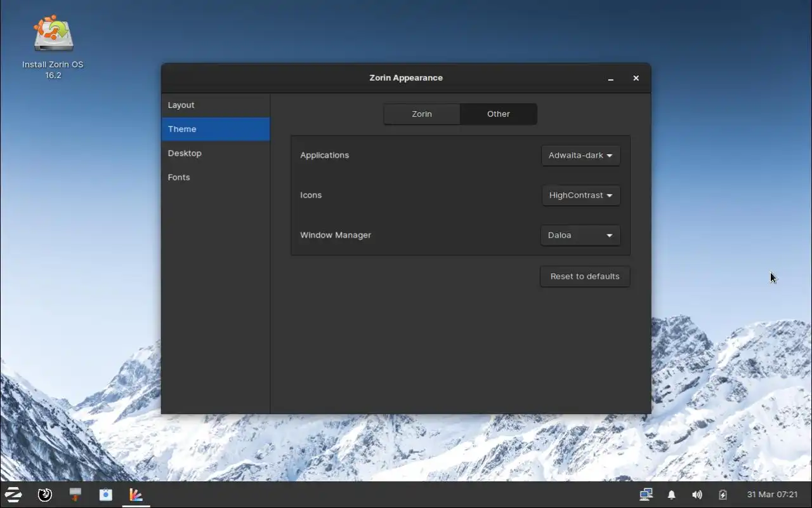Image resolution: width=812 pixels, height=508 pixels.
Task: Open the clock showing 31 Mar 07:21
Action: (772, 495)
